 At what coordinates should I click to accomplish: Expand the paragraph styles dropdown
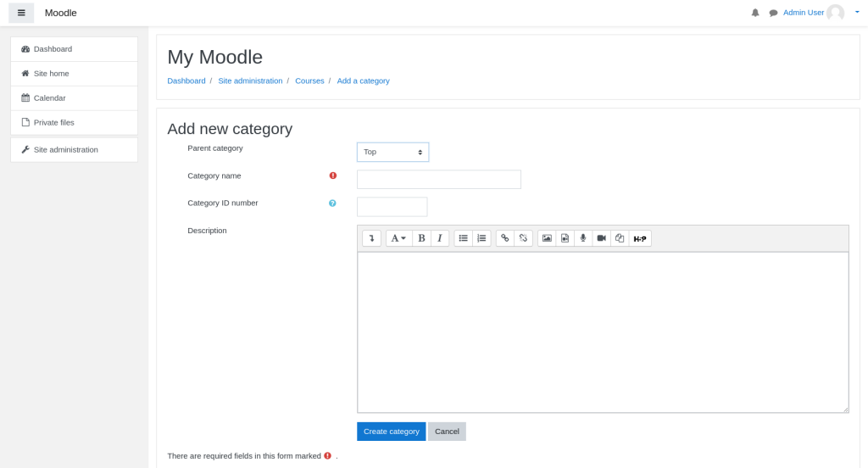(398, 238)
